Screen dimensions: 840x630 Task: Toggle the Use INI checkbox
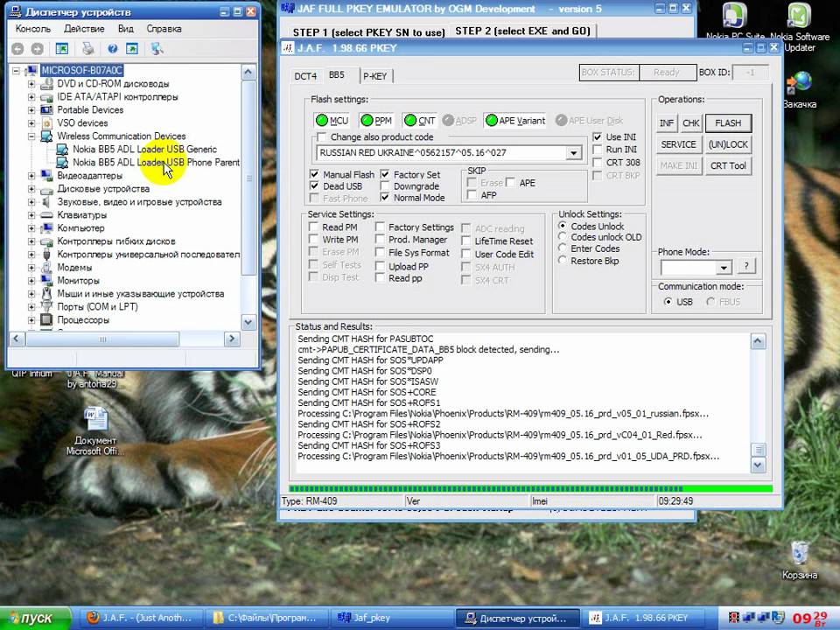click(x=598, y=137)
